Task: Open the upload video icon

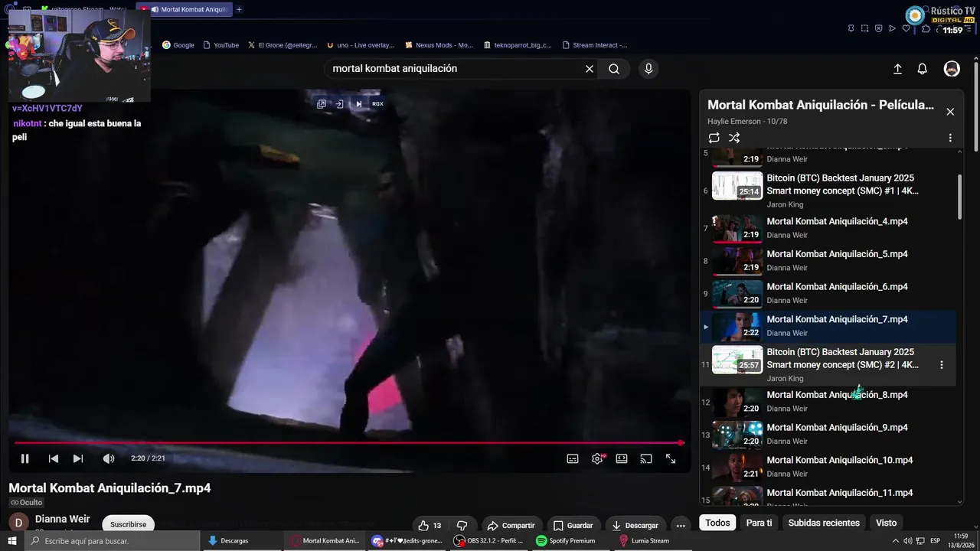Action: coord(898,69)
